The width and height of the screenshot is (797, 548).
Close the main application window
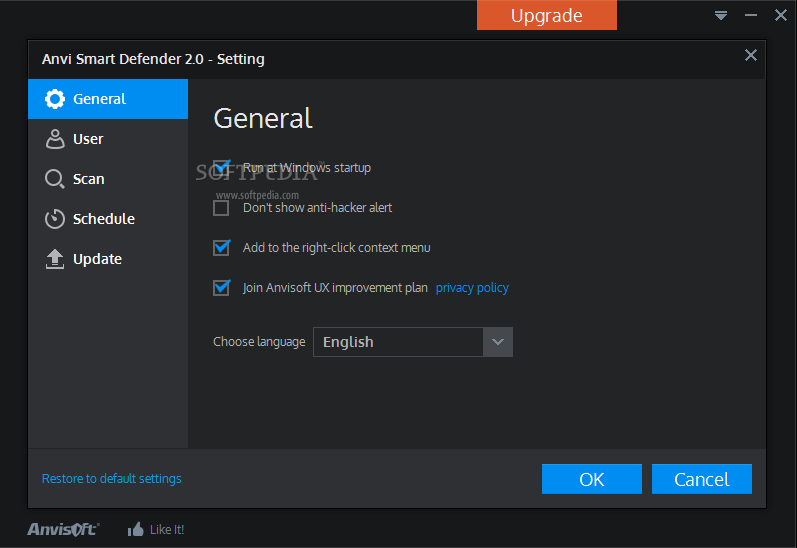781,15
